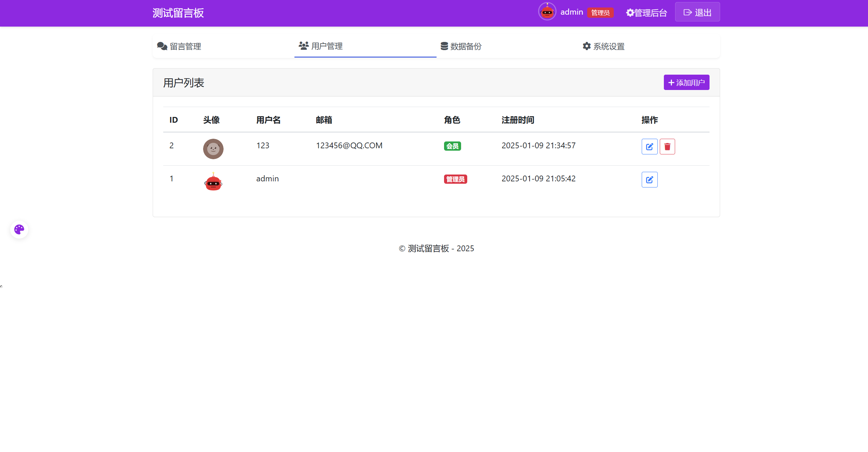Open the edit icon for admin user

649,180
